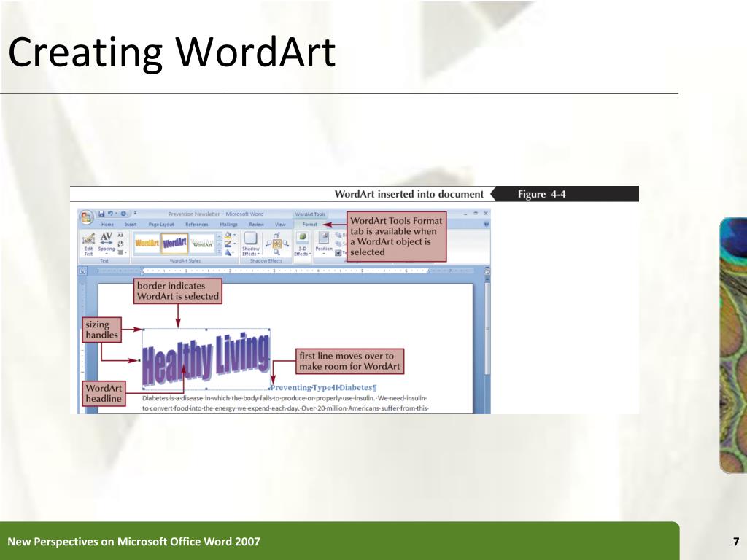Click the WordArt Styles group label
Image resolution: width=747 pixels, height=560 pixels.
(185, 261)
